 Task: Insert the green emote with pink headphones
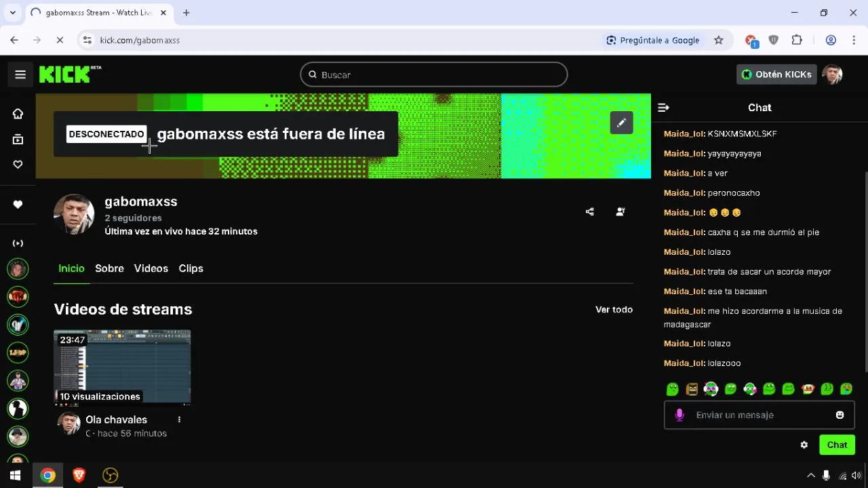point(711,389)
